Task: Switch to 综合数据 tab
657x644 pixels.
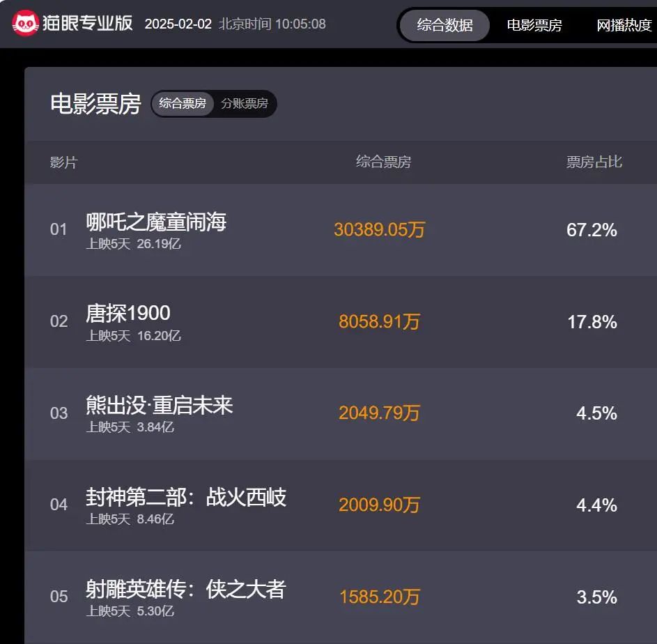Action: pyautogui.click(x=445, y=26)
